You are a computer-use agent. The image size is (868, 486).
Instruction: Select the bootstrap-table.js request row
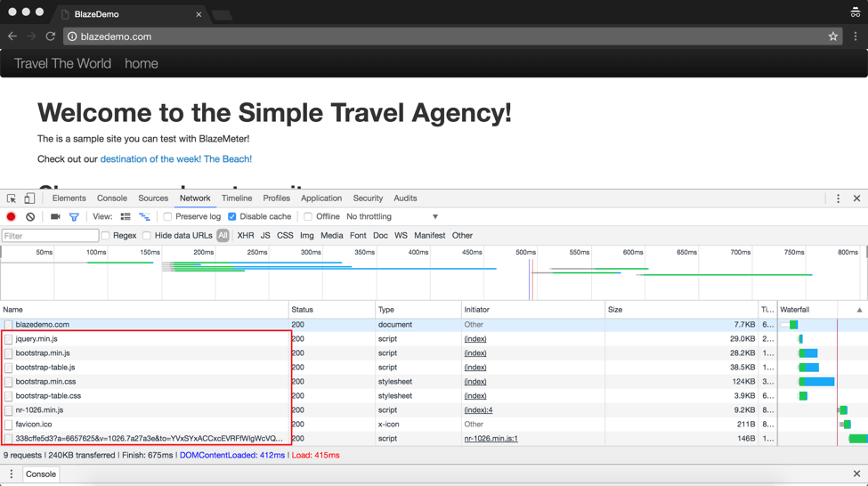[389, 367]
